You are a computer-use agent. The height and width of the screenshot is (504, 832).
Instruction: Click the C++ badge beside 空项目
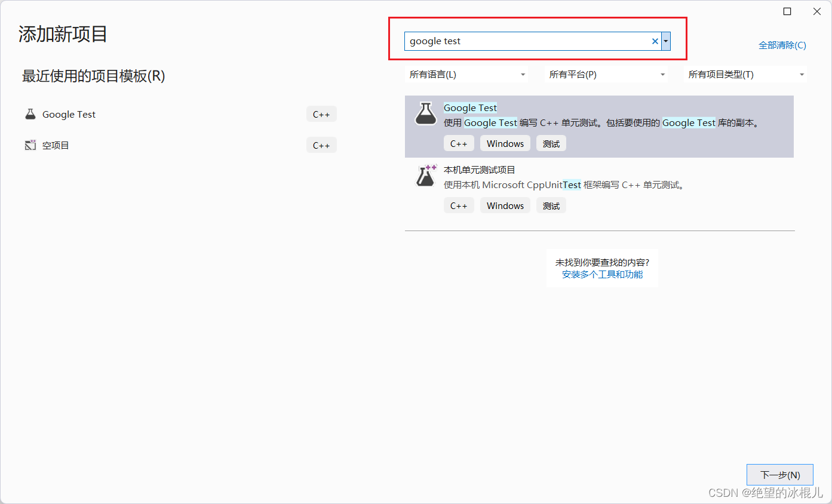click(321, 145)
